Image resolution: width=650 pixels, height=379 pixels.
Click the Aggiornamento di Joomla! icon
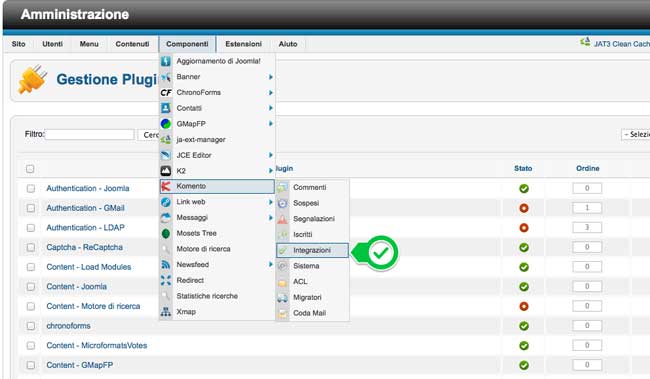pos(166,61)
